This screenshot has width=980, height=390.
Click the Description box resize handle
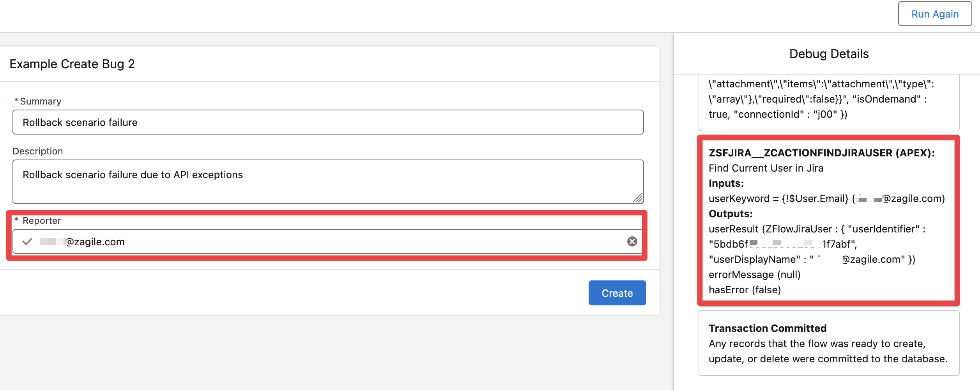pyautogui.click(x=638, y=198)
